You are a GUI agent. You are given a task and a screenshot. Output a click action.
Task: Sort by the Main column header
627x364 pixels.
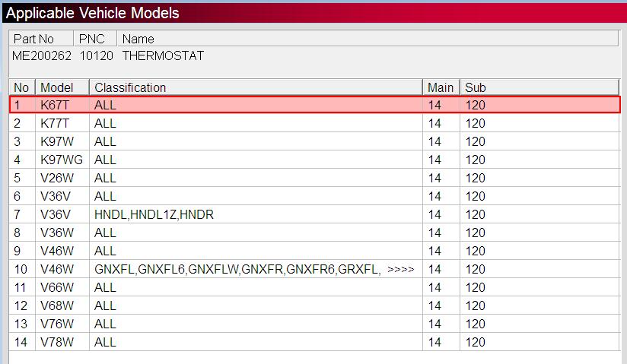coord(441,87)
